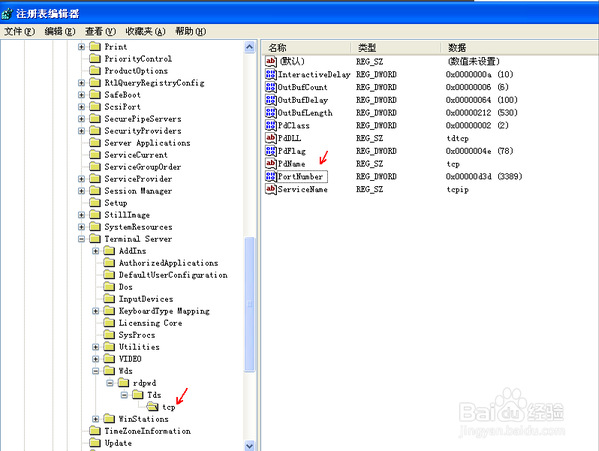This screenshot has height=451, width=599.
Task: Expand the AddIns key
Action: (96, 251)
